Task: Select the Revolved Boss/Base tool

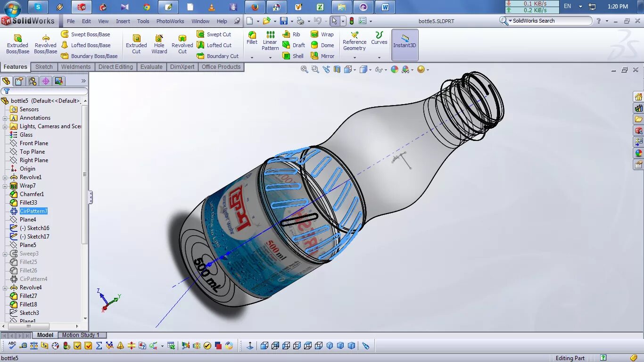Action: 46,44
